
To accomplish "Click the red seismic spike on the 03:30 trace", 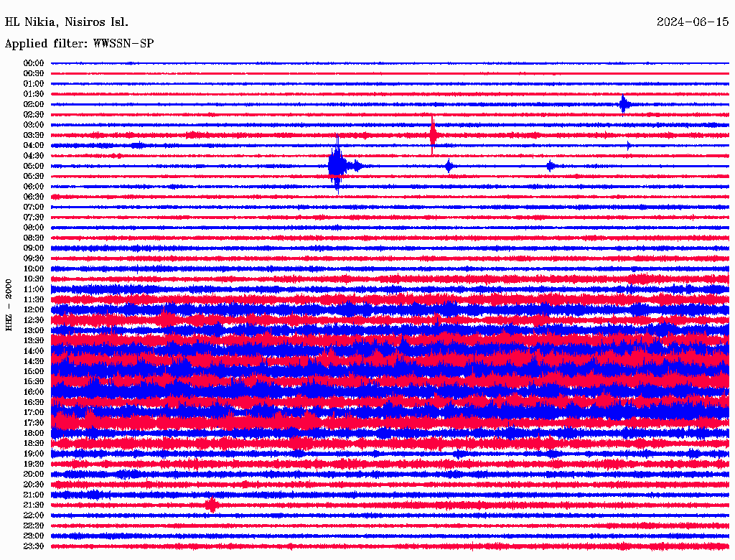I will coord(433,135).
